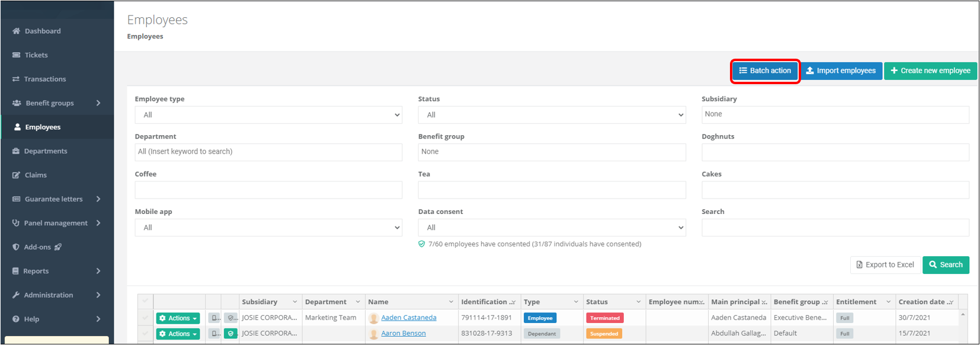Screen dimensions: 980x345
Task: Click the Add-ons shield icon
Action: [16, 247]
